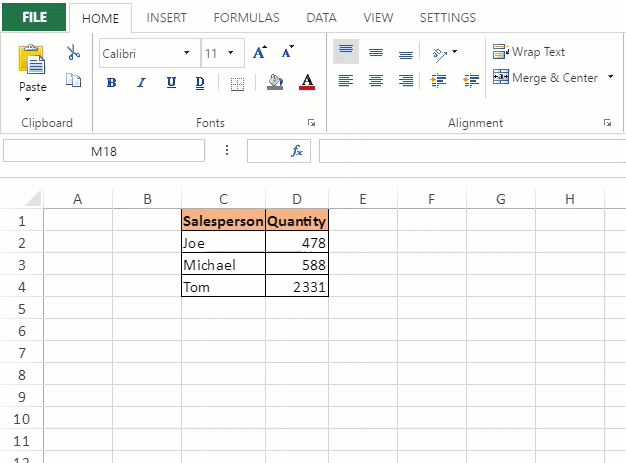Select column A header
Viewport: 626px width, 463px height.
pos(78,199)
